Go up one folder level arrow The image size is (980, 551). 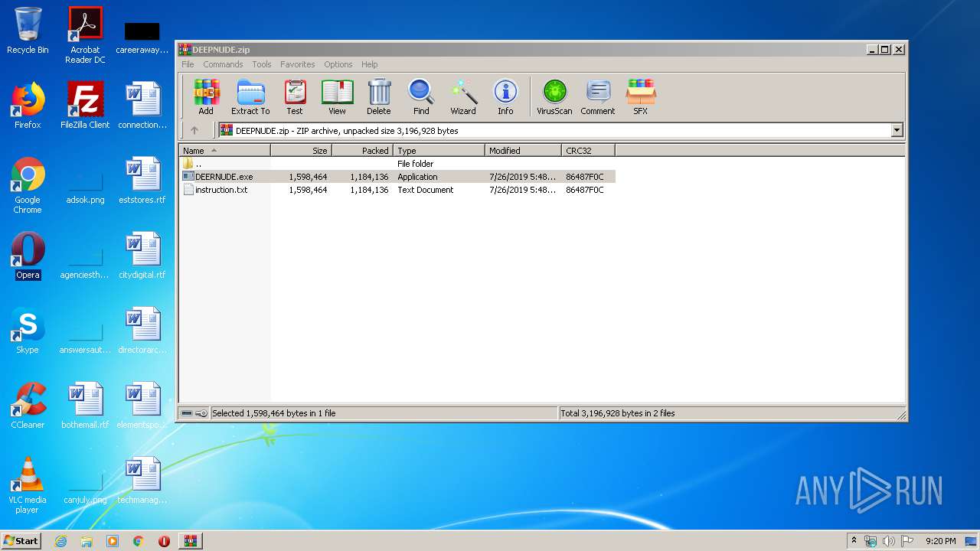(194, 131)
